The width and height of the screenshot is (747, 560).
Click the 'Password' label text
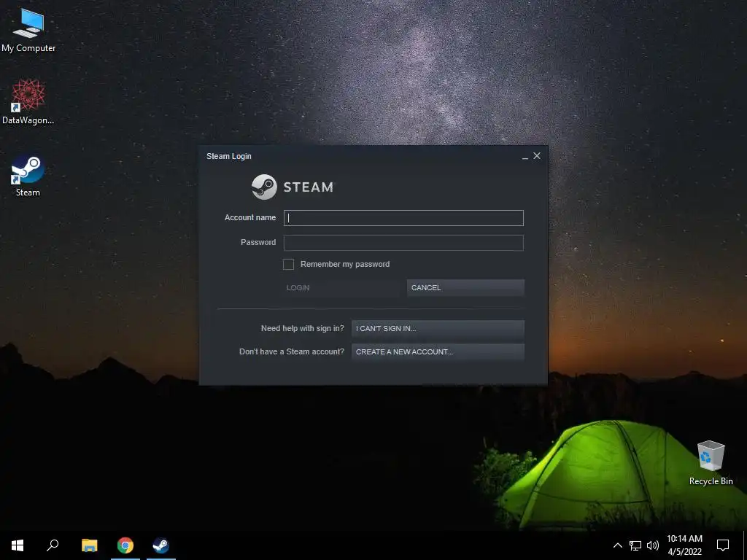(258, 242)
